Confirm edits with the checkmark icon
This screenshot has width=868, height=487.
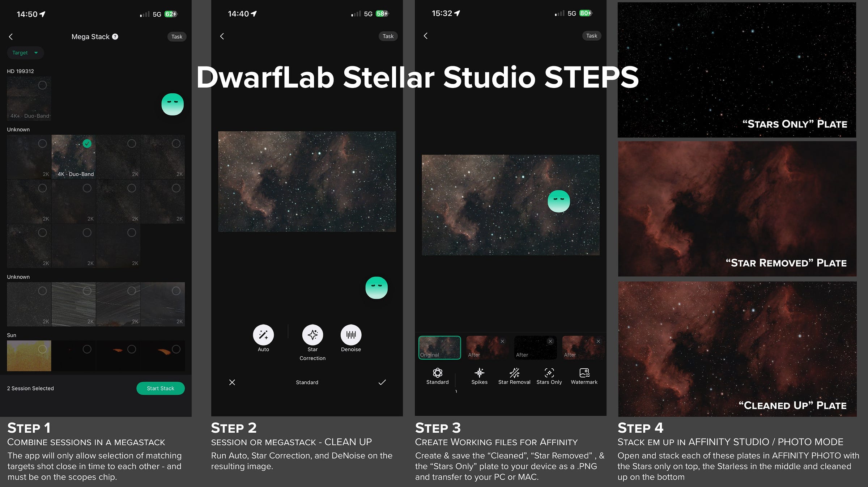(x=382, y=382)
